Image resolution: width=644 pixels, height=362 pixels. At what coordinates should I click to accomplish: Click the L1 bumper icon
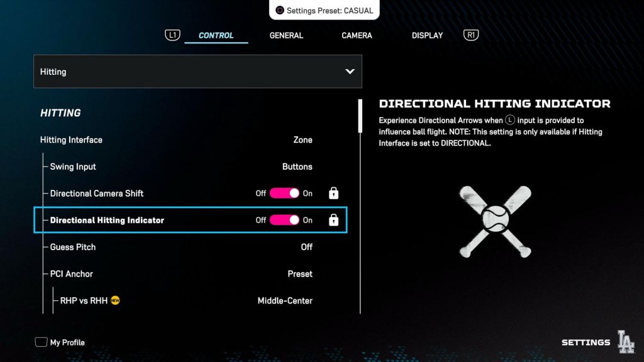click(x=172, y=35)
